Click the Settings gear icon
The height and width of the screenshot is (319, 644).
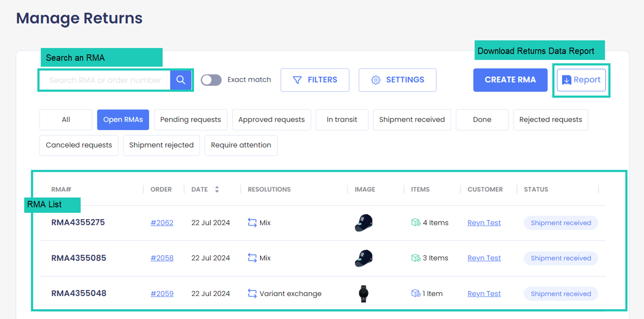pyautogui.click(x=376, y=80)
